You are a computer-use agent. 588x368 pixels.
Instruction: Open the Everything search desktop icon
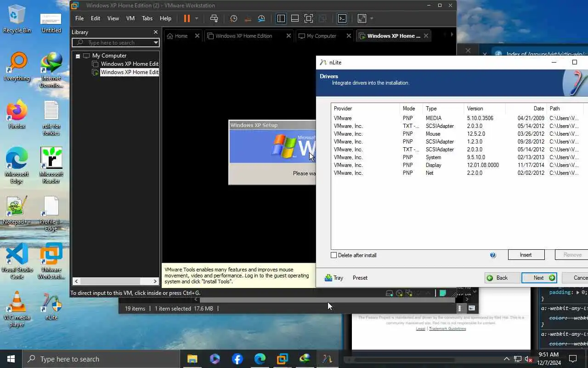point(17,67)
